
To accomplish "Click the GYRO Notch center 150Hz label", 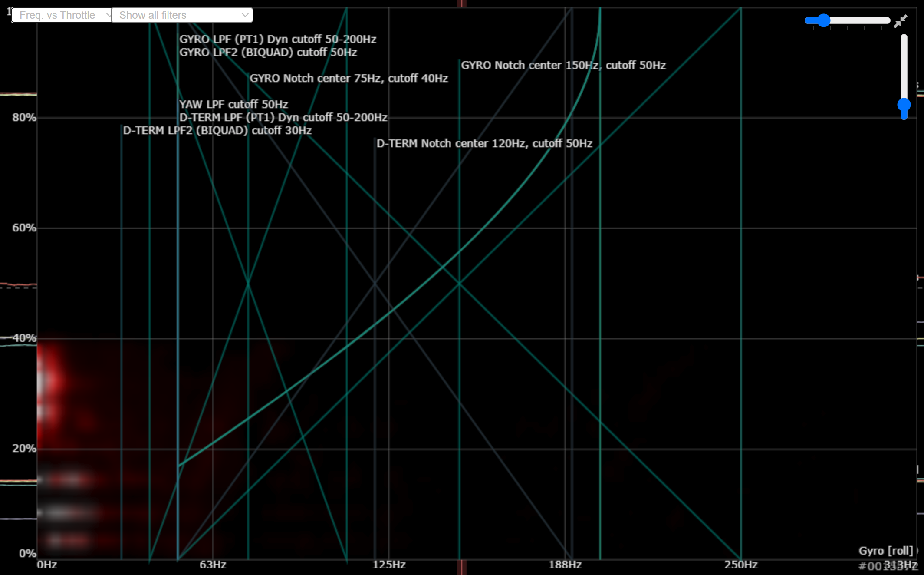I will tap(563, 65).
